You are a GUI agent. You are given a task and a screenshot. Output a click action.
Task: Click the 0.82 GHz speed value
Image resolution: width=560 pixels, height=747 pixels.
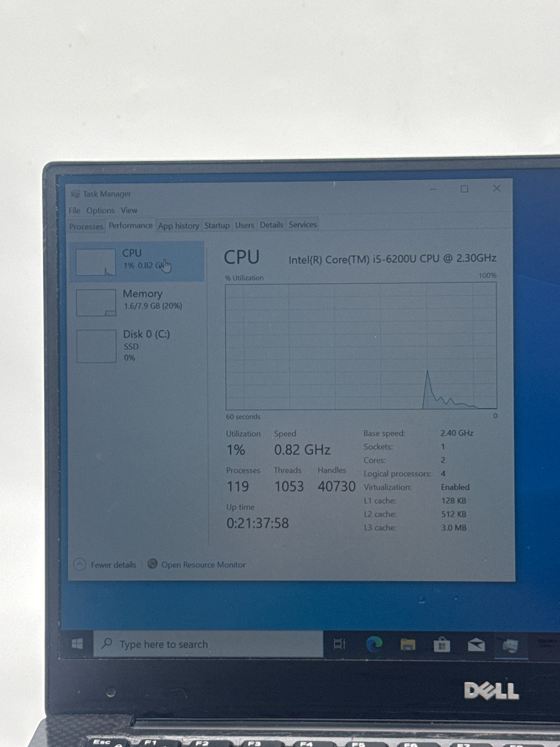302,450
